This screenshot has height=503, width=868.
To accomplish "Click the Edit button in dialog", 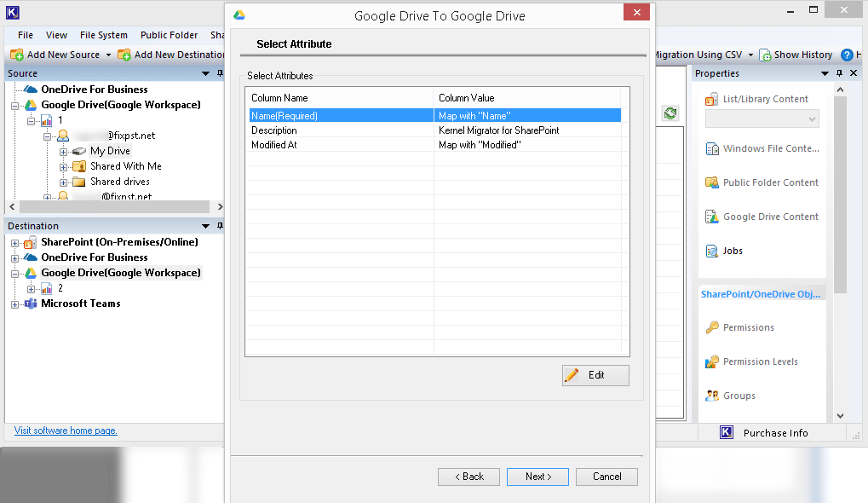I will tap(595, 375).
